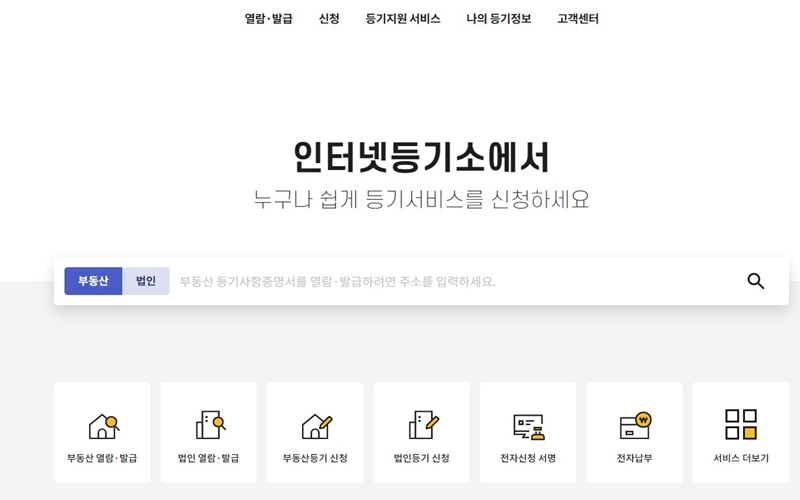Focus the address search input field
The height and width of the screenshot is (500, 800).
tap(454, 281)
